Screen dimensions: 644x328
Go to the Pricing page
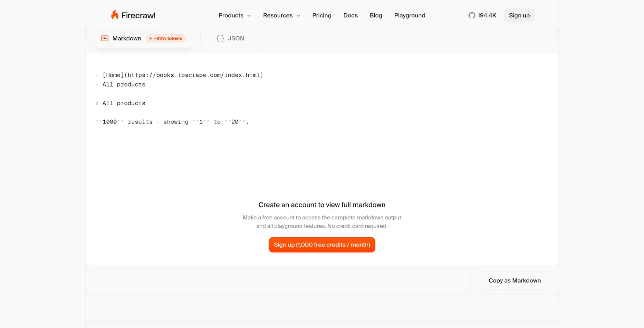coord(322,15)
